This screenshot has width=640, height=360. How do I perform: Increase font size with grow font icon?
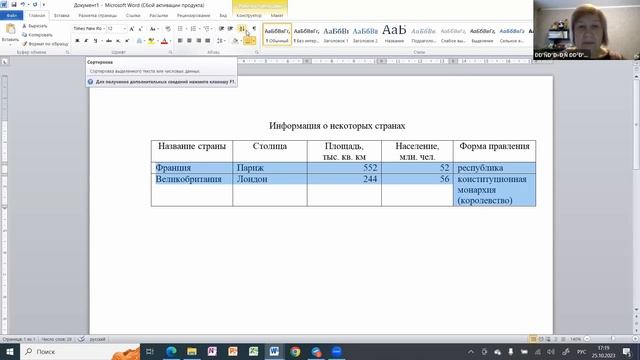tap(131, 29)
